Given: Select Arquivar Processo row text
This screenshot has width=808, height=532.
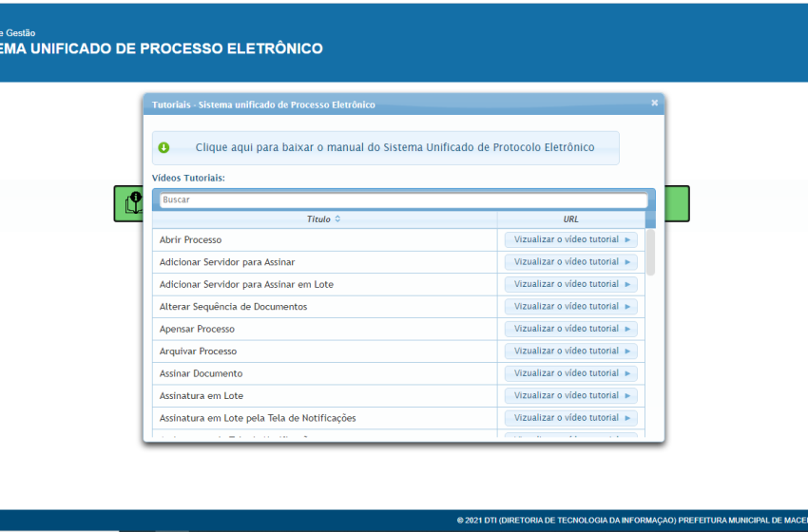Looking at the screenshot, I should tap(198, 351).
